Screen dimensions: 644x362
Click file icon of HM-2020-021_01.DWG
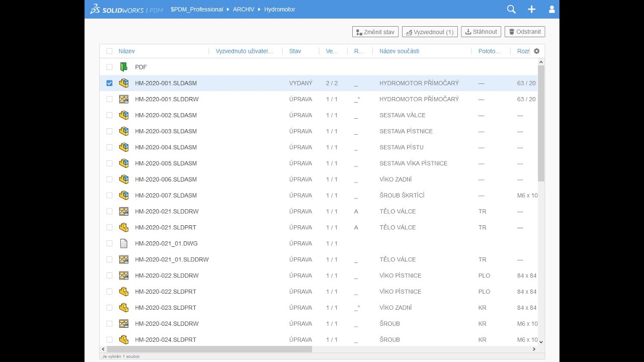point(124,243)
